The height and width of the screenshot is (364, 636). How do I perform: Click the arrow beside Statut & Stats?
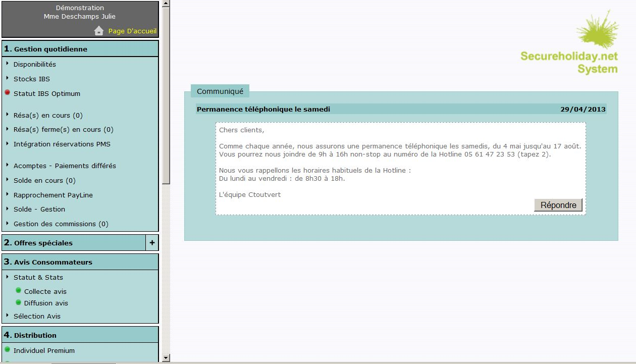point(8,277)
